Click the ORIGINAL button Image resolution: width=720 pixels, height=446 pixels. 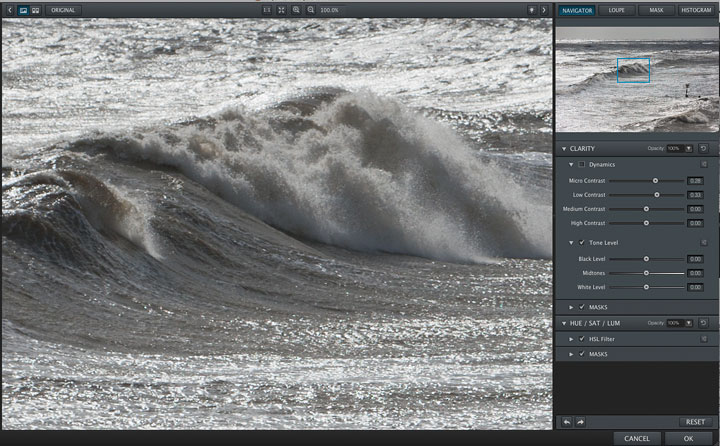coord(63,10)
